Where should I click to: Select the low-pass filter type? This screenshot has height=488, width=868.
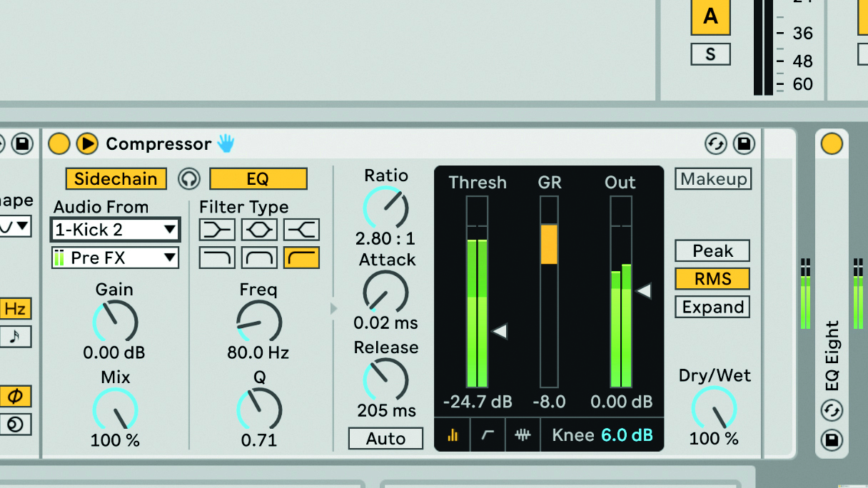pos(216,257)
